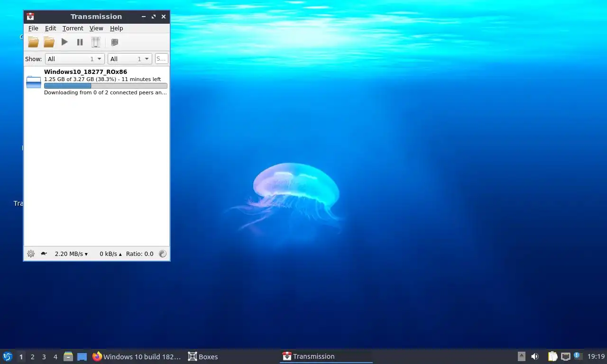Open the update notifier tray icon
This screenshot has width=607, height=364.
(578, 355)
